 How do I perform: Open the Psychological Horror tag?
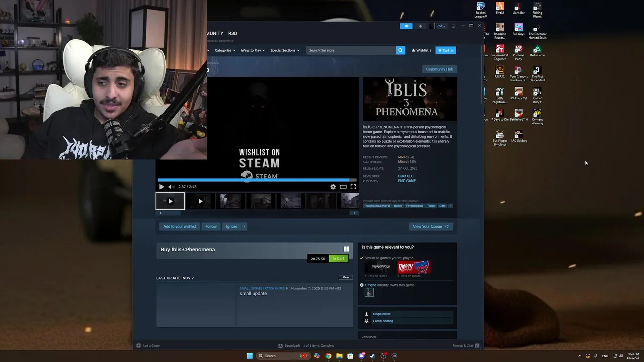click(377, 206)
